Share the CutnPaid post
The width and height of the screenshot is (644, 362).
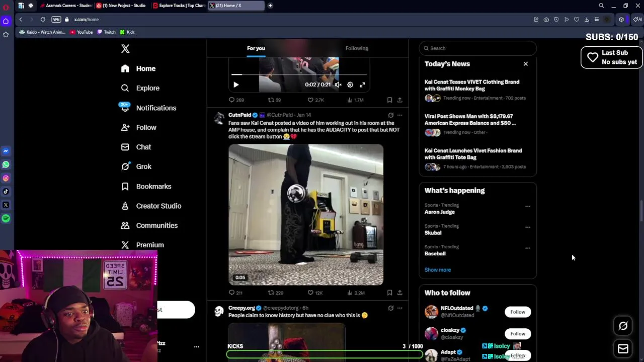click(x=399, y=293)
